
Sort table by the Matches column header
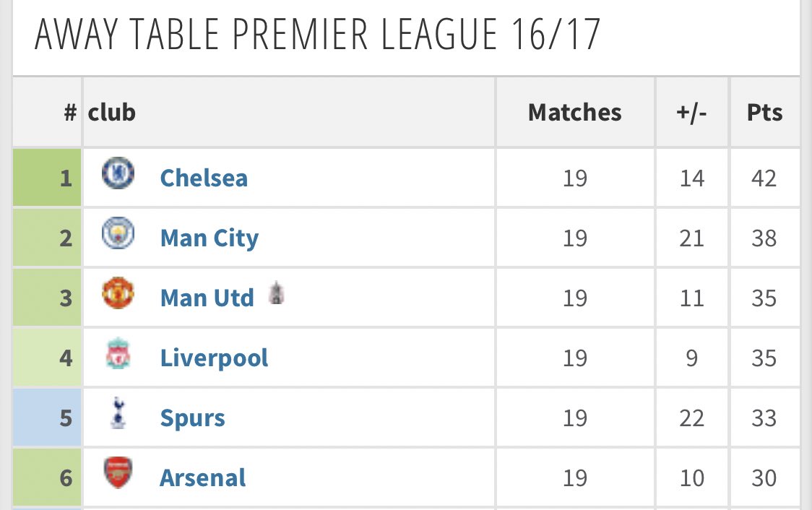click(575, 113)
